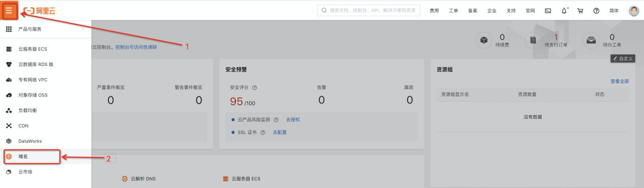
Task: Click the help icon beside 云产品风险监测
Action: (276, 120)
